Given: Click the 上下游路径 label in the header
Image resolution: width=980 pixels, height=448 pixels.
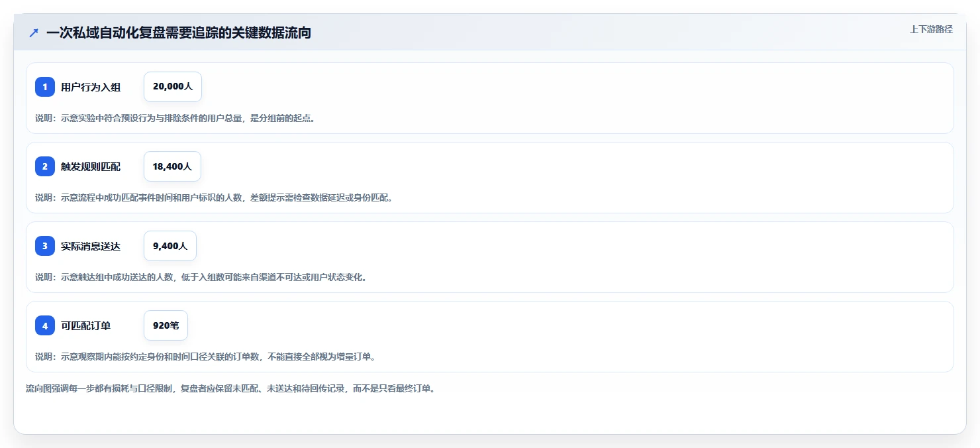Looking at the screenshot, I should (x=931, y=29).
